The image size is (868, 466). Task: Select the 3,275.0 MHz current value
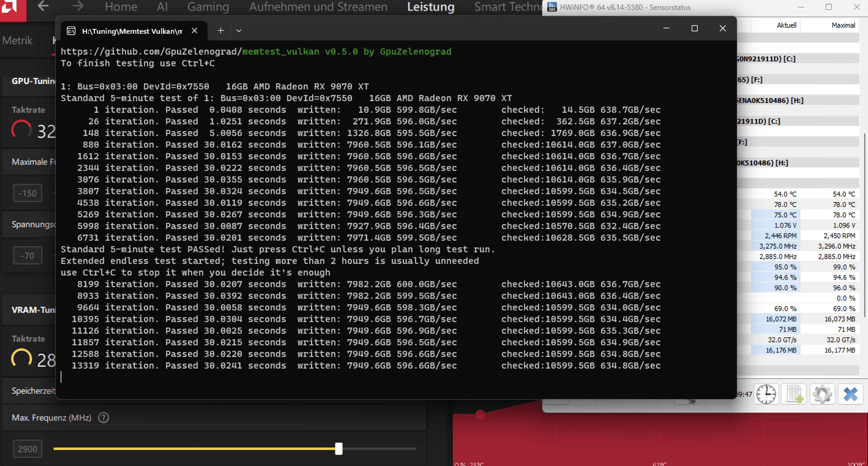pyautogui.click(x=778, y=246)
